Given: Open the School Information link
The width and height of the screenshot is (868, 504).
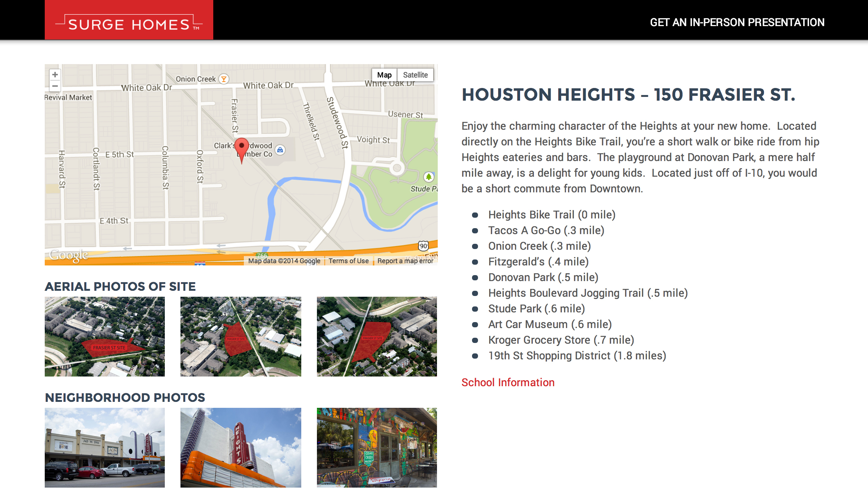Looking at the screenshot, I should (x=508, y=382).
